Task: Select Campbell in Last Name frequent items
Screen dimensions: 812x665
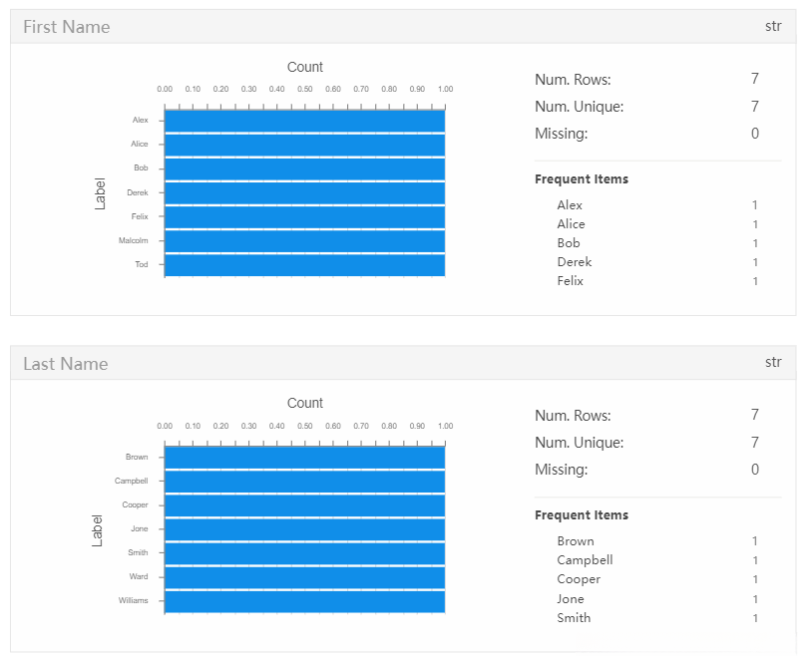Action: click(585, 560)
